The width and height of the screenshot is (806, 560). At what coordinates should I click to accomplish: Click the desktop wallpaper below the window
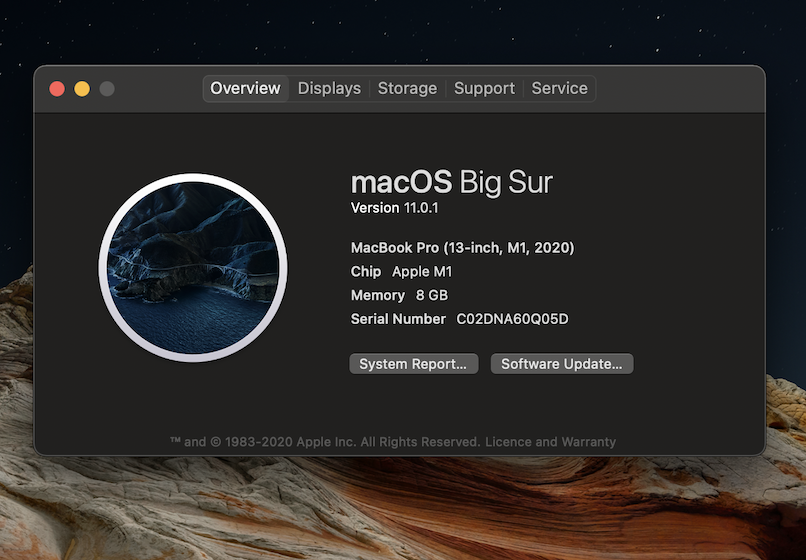(x=400, y=510)
